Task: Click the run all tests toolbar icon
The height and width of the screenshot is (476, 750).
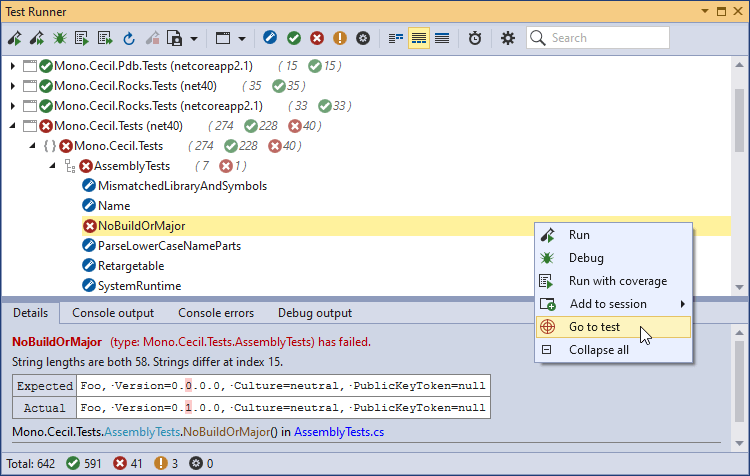Action: (37, 38)
